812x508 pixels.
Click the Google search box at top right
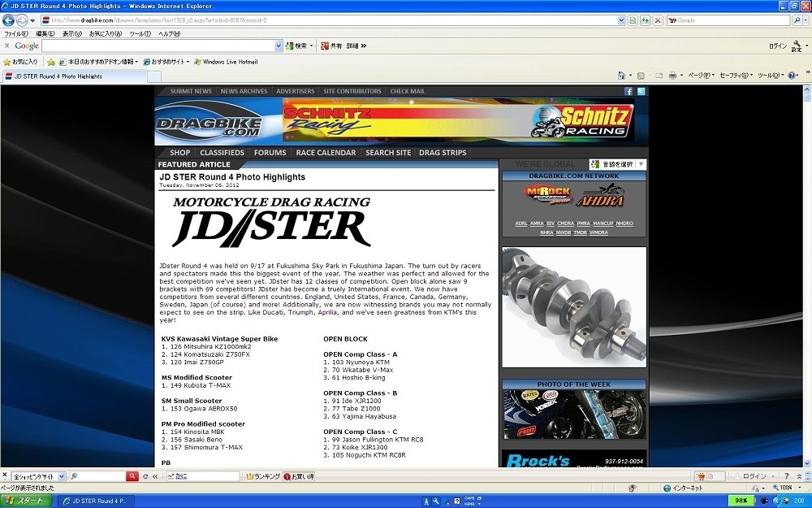point(729,20)
